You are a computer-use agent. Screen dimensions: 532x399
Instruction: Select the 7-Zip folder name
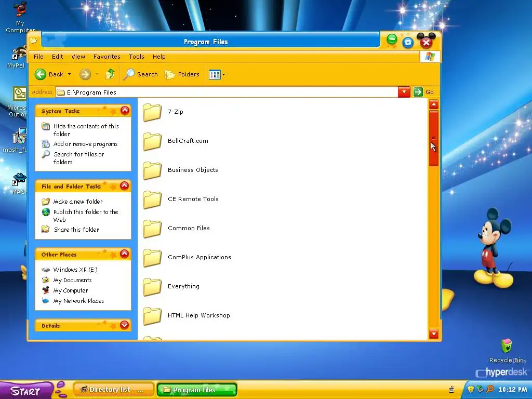tap(176, 112)
